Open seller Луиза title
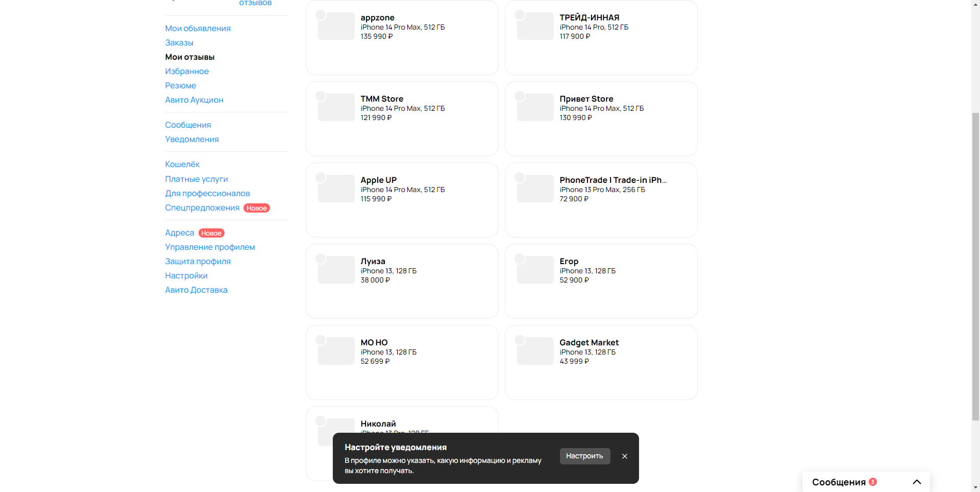 pyautogui.click(x=373, y=262)
